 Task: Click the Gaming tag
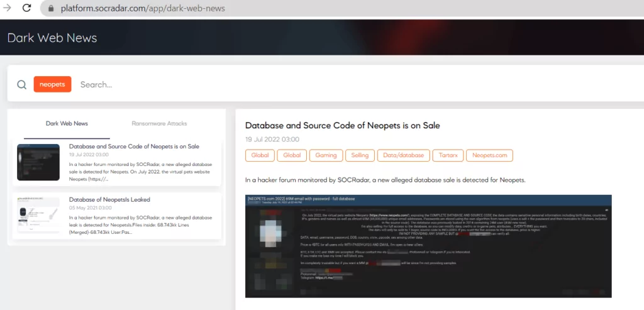326,155
